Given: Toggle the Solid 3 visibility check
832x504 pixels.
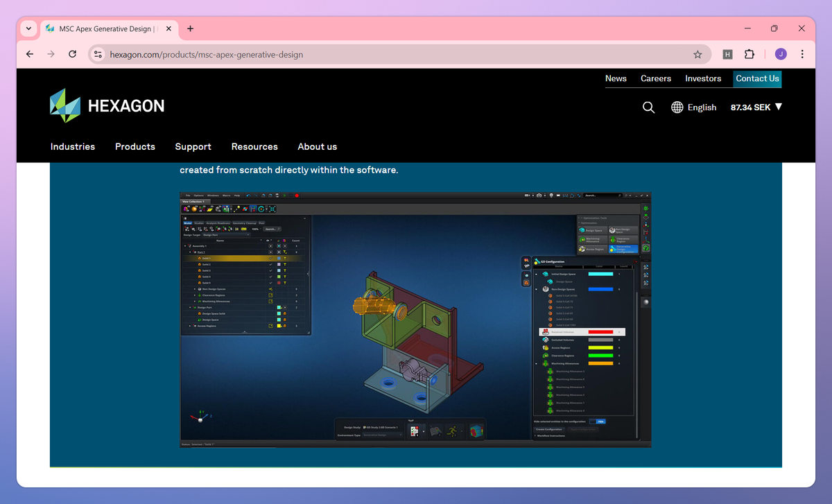Looking at the screenshot, I should click(270, 270).
